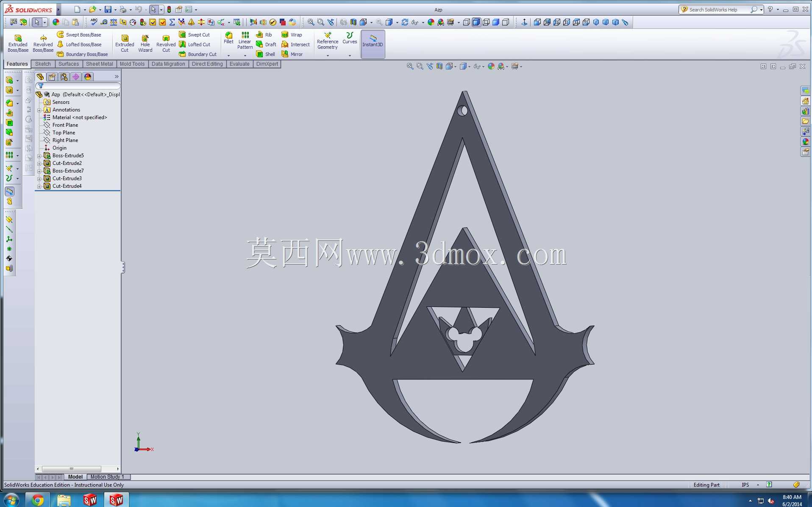This screenshot has width=812, height=507.
Task: Open the PropertyManager tab icon
Action: (x=52, y=77)
